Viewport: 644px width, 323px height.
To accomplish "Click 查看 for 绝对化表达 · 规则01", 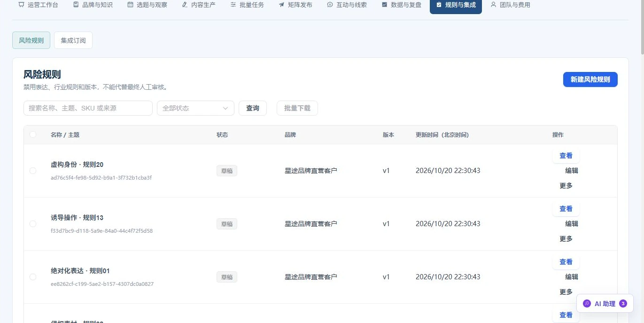I will click(x=566, y=262).
